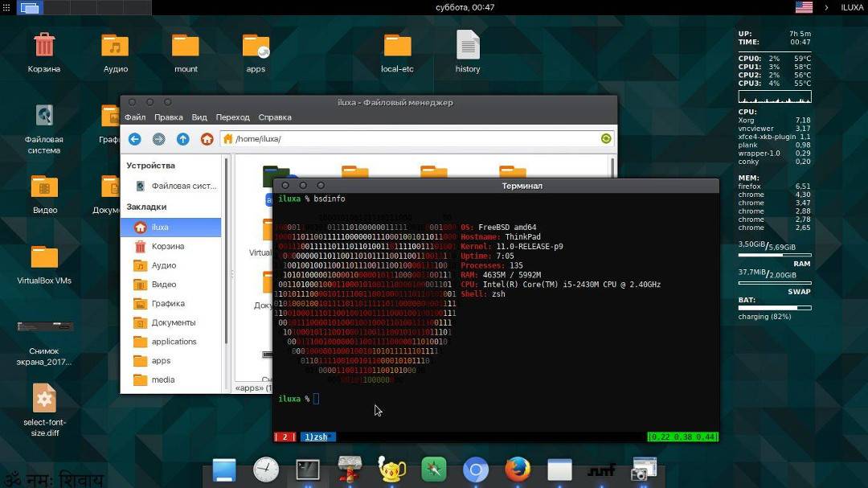Screen dimensions: 868x488
Task: Open VirtualBox VMs from the desktop
Action: pos(44,257)
